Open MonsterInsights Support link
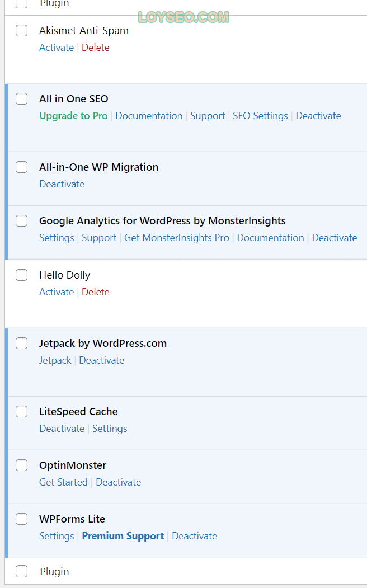This screenshot has height=588, width=367. pos(100,238)
